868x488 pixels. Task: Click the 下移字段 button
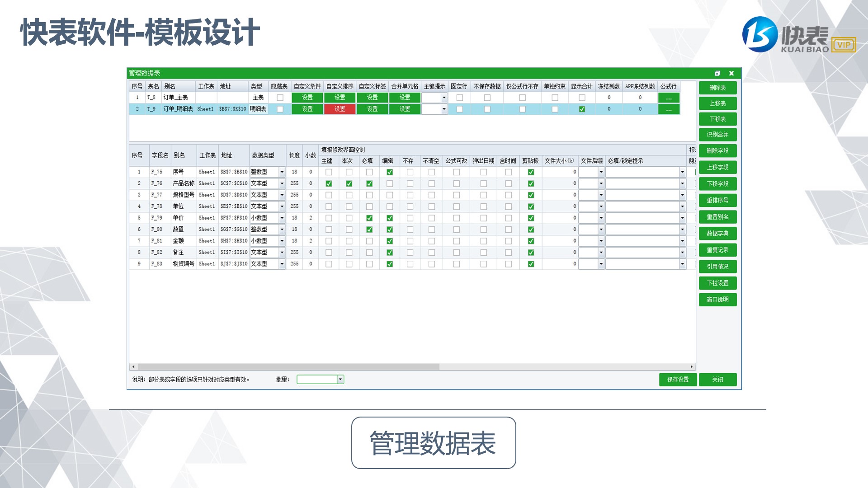point(717,184)
